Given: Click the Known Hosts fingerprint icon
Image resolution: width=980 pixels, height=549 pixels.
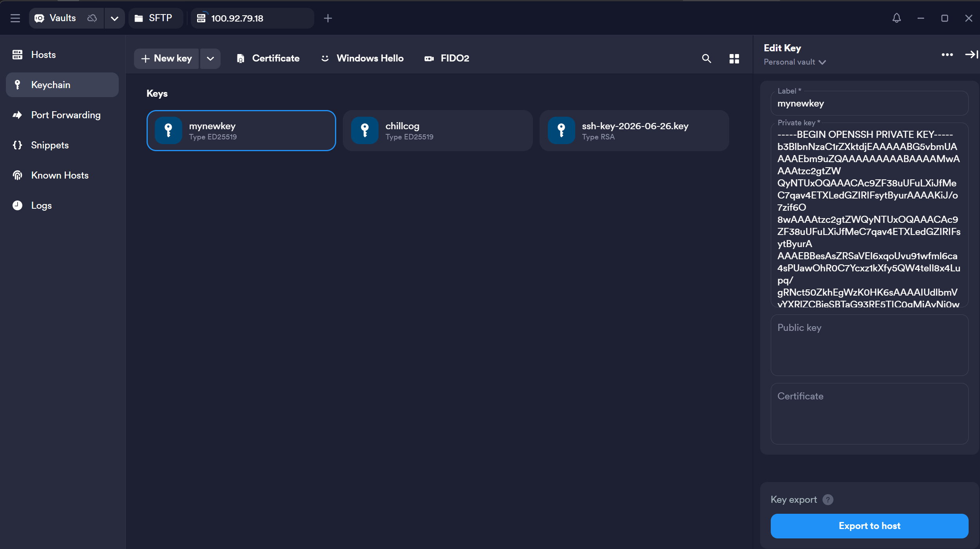Looking at the screenshot, I should click(x=17, y=175).
